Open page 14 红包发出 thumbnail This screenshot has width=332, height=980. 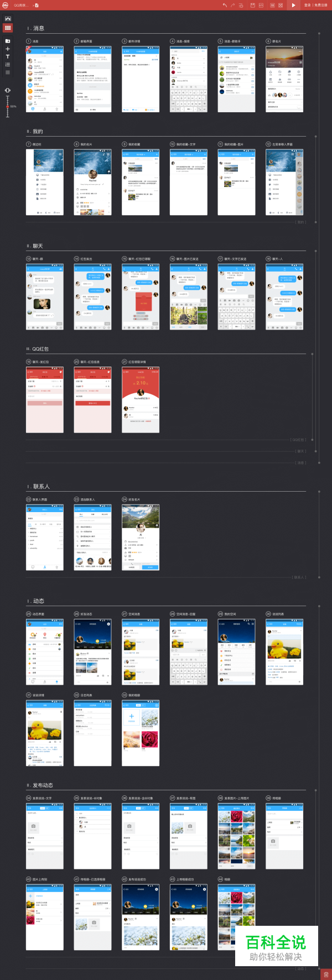(93, 296)
